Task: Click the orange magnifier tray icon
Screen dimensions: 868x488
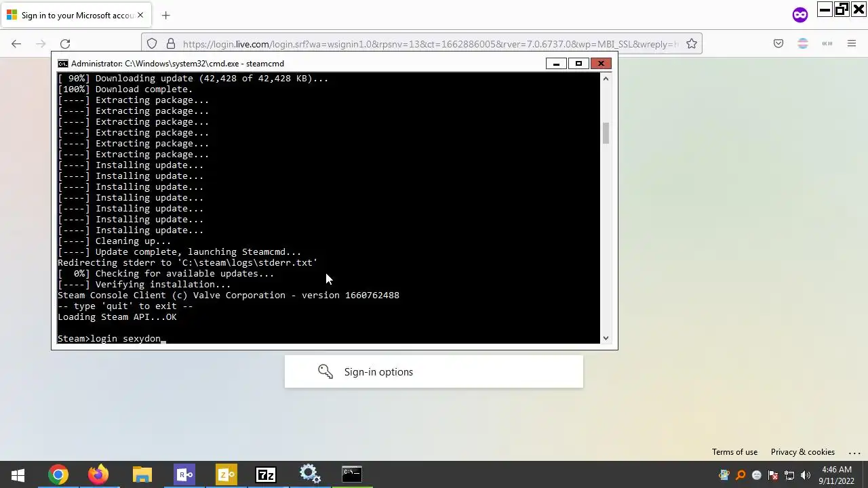Action: point(741,475)
